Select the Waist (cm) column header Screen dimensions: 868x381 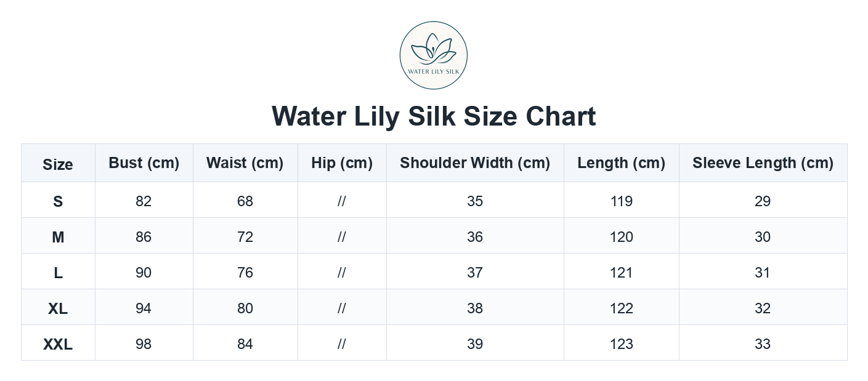245,163
